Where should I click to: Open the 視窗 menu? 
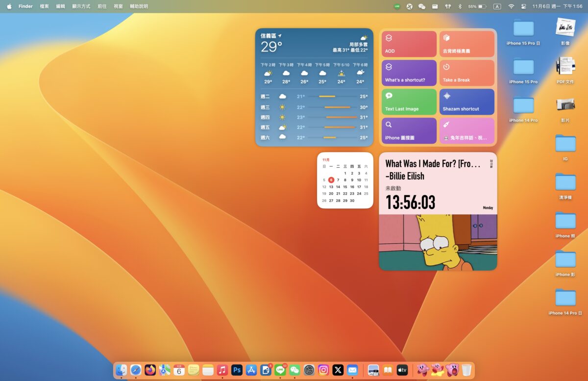point(118,6)
